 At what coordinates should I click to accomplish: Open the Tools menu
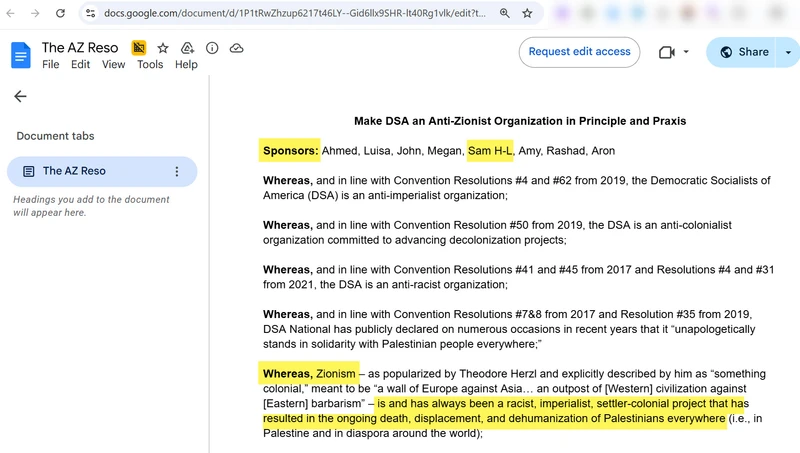point(150,65)
